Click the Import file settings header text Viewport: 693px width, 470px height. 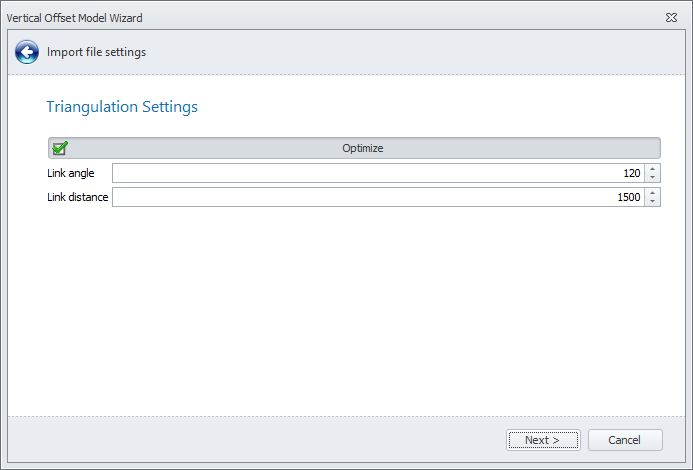[96, 52]
